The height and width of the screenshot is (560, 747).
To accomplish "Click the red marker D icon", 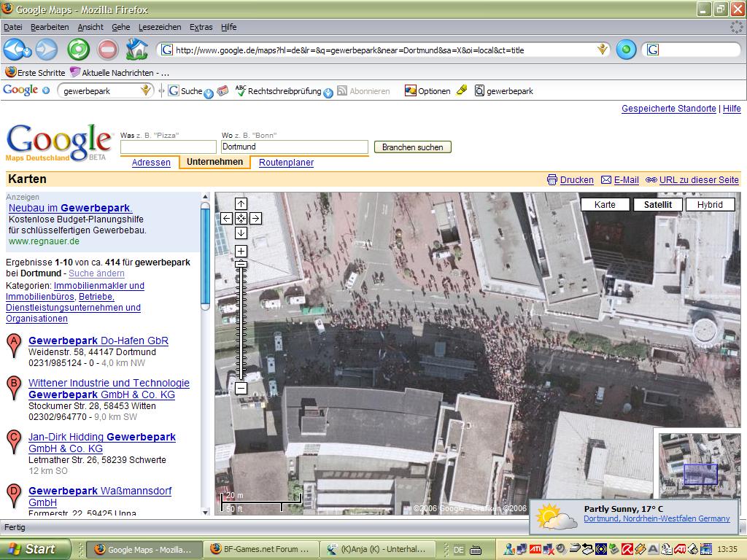I will pyautogui.click(x=14, y=495).
